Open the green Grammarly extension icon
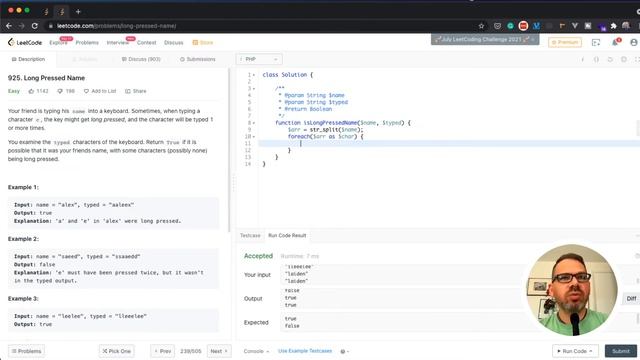Screen dimensions: 640x360 pyautogui.click(x=510, y=26)
